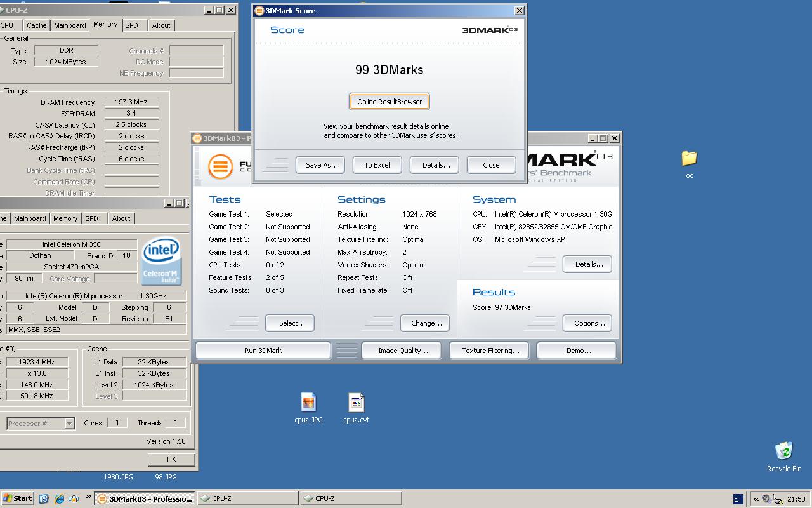Open Texture Filtering... tool
This screenshot has width=812, height=508.
pyautogui.click(x=490, y=351)
